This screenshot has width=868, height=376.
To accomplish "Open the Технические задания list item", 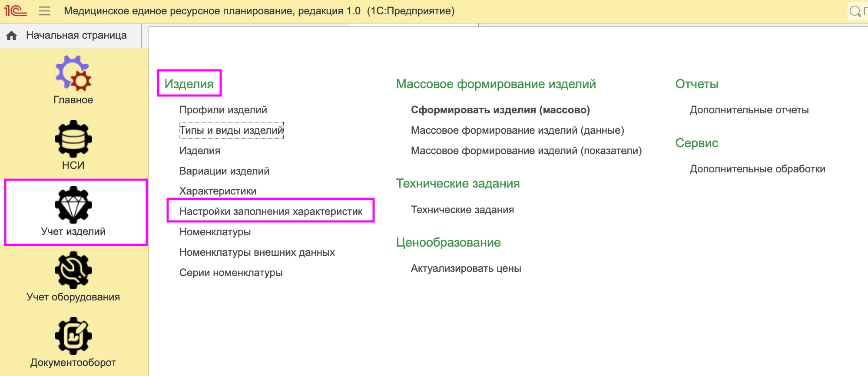I will coord(462,210).
